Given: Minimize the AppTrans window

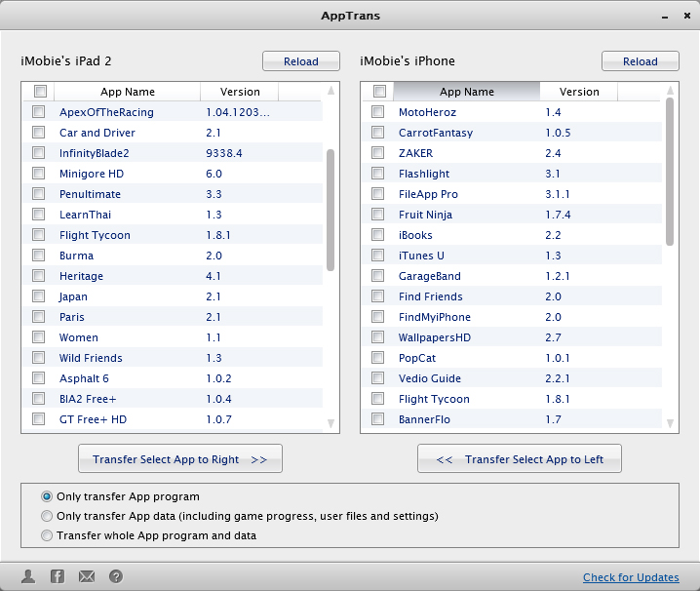Looking at the screenshot, I should click(665, 17).
